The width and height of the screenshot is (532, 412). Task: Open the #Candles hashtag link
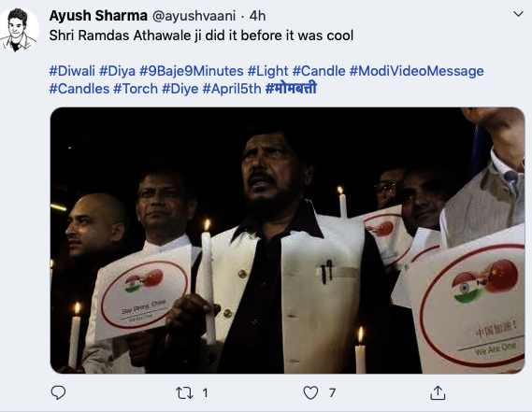pos(79,89)
